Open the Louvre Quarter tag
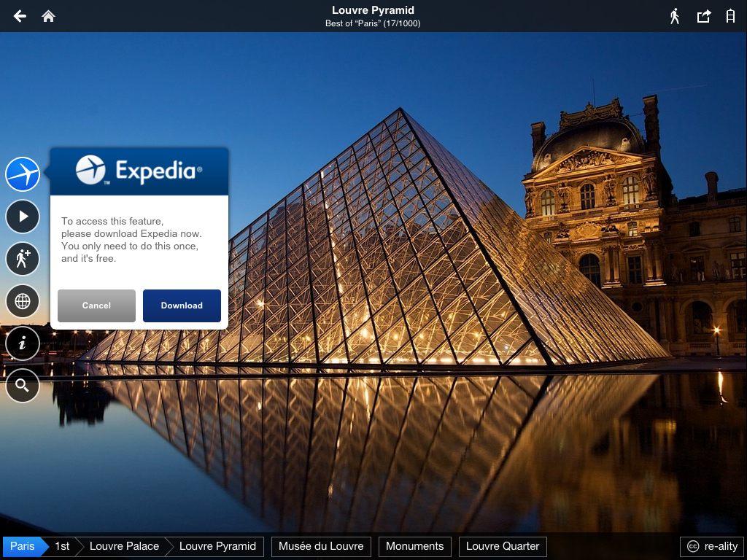747x560 pixels. point(503,546)
